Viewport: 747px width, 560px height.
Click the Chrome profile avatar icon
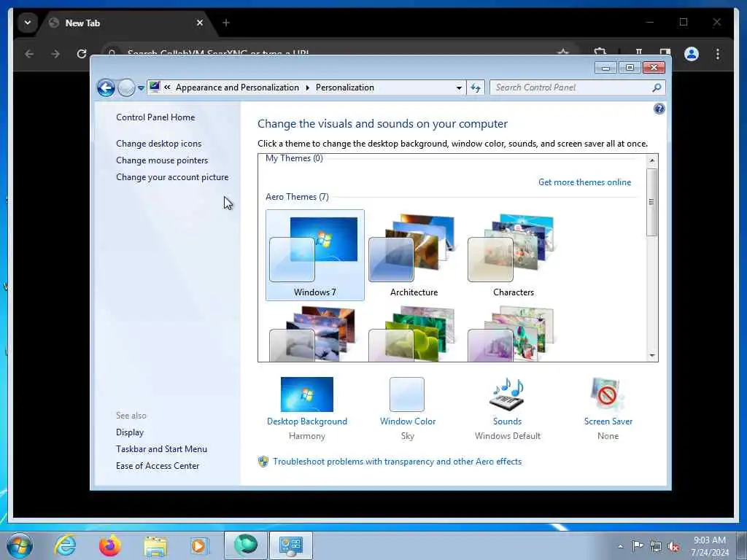[x=692, y=54]
